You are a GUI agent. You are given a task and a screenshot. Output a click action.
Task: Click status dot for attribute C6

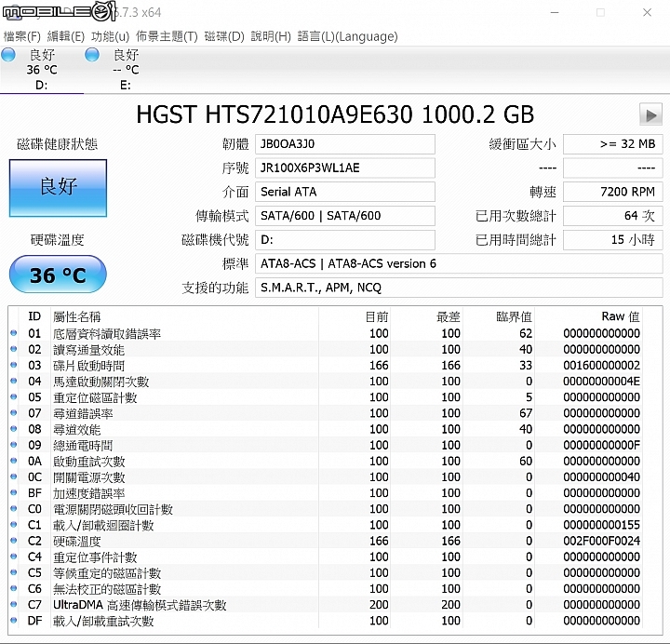[x=14, y=588]
